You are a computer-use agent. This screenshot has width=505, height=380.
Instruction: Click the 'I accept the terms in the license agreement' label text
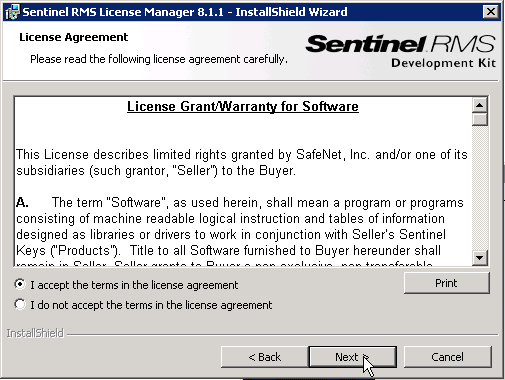(x=134, y=285)
